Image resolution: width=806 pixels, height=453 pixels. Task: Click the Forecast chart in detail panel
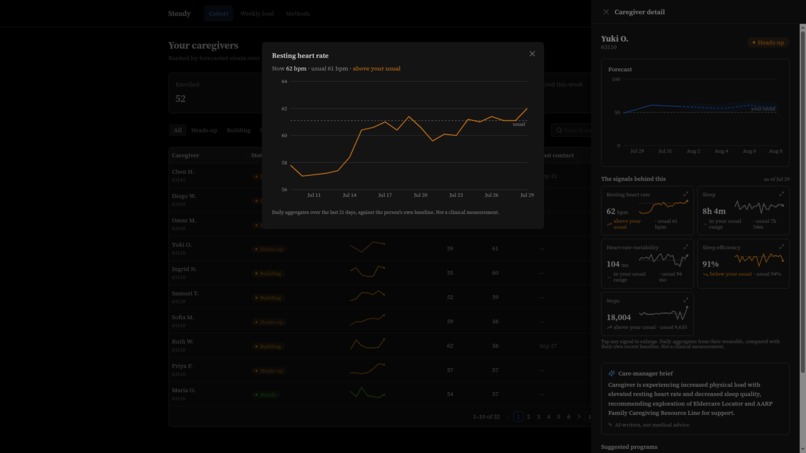695,113
